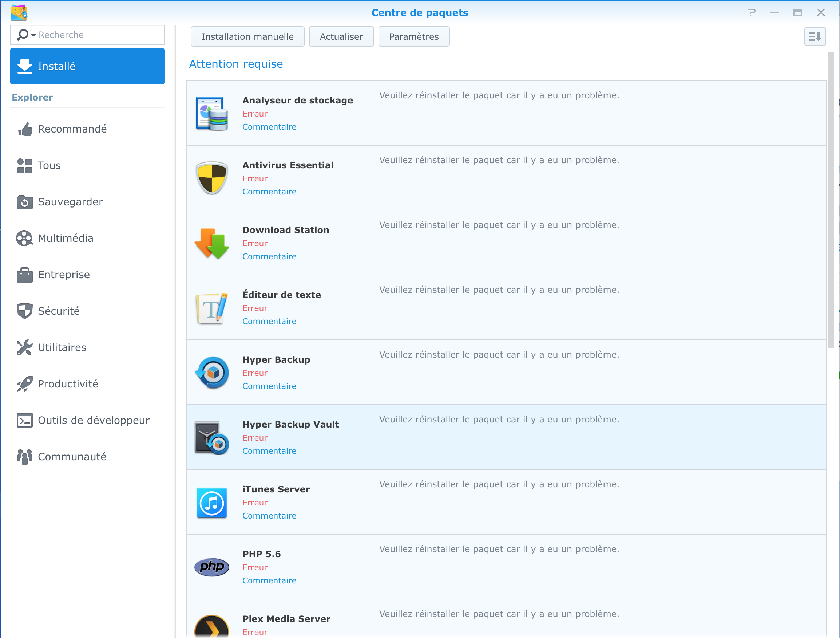Image resolution: width=840 pixels, height=638 pixels.
Task: Click the iTunes Server package icon
Action: click(x=211, y=503)
